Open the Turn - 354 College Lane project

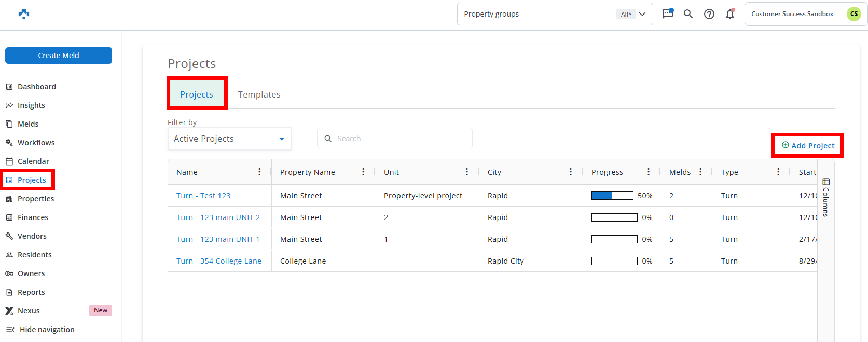click(x=218, y=261)
